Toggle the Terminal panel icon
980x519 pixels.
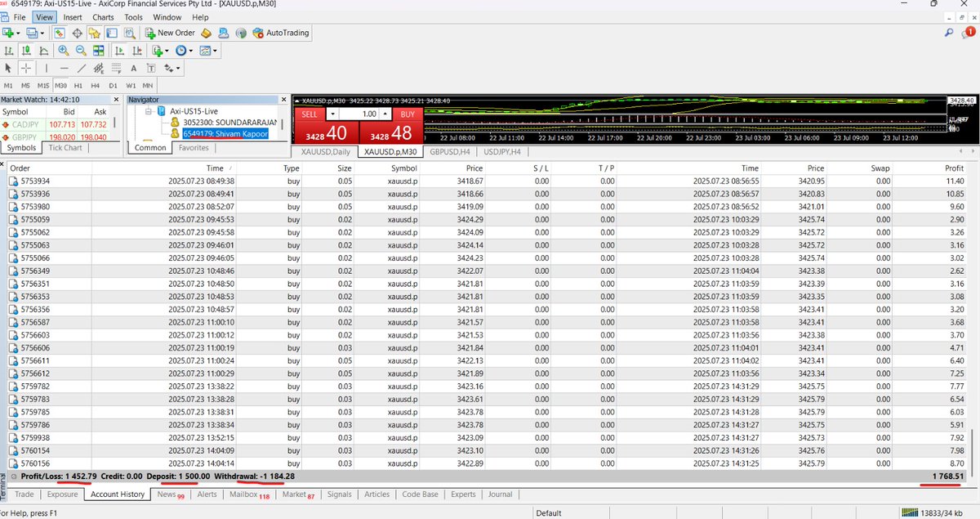click(111, 33)
